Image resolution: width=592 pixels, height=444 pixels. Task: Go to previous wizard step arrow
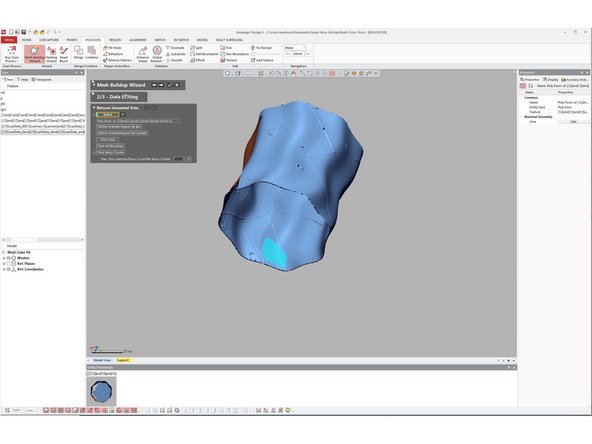click(154, 85)
